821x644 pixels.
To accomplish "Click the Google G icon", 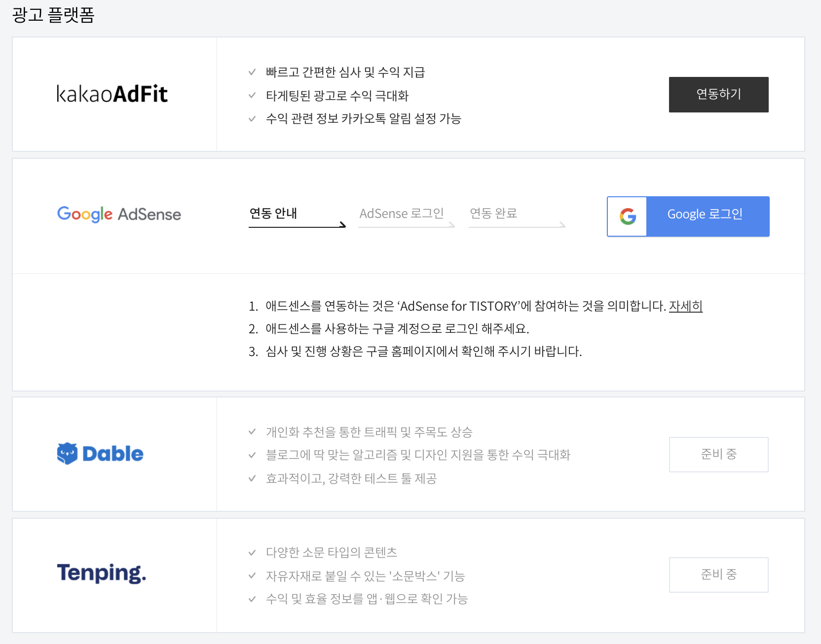I will (628, 216).
